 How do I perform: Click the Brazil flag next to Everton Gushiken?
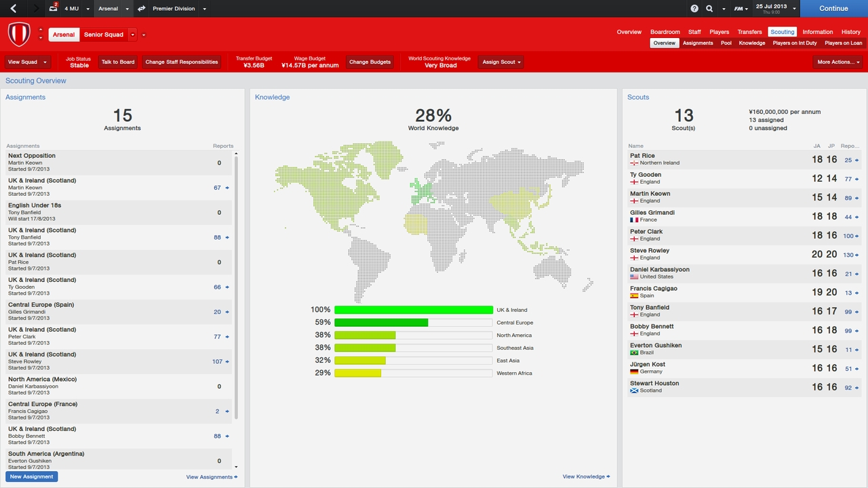634,352
